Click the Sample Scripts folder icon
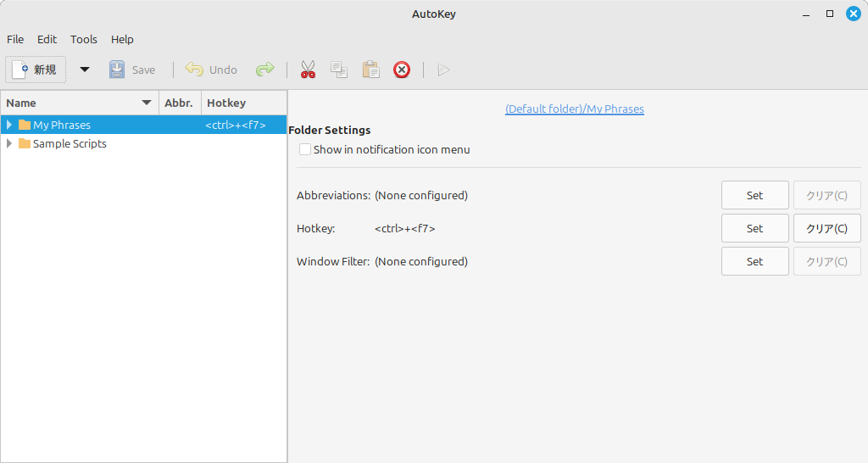The height and width of the screenshot is (463, 868). (x=25, y=143)
